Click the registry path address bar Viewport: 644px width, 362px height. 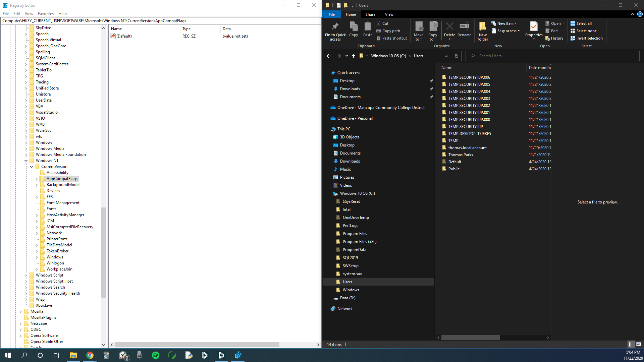click(x=161, y=21)
